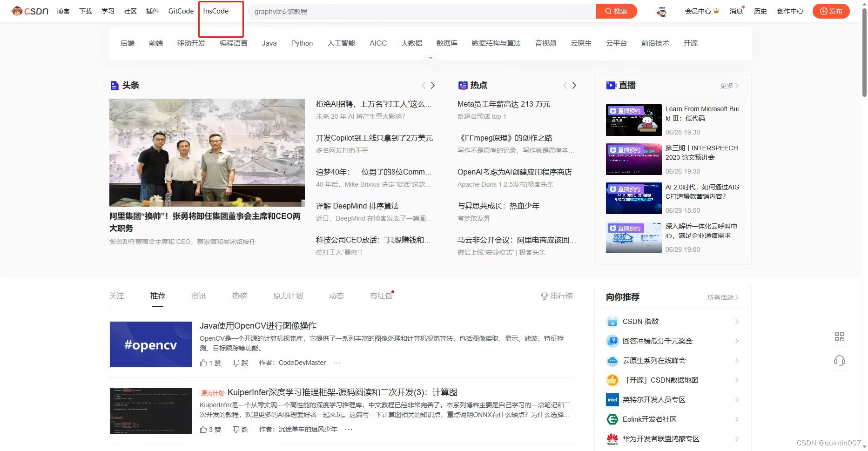Open Eolink开发者社区 row chevron
Screen dimensions: 868x451
click(737, 419)
